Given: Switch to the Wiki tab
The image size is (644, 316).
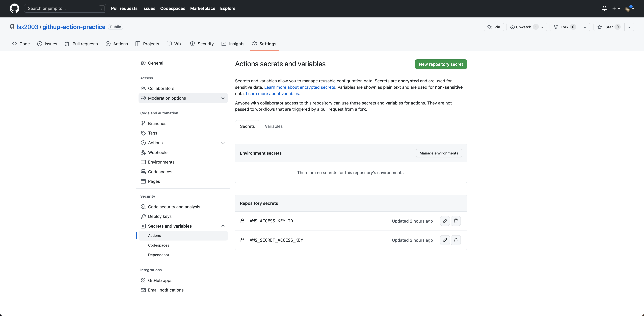Looking at the screenshot, I should [174, 44].
